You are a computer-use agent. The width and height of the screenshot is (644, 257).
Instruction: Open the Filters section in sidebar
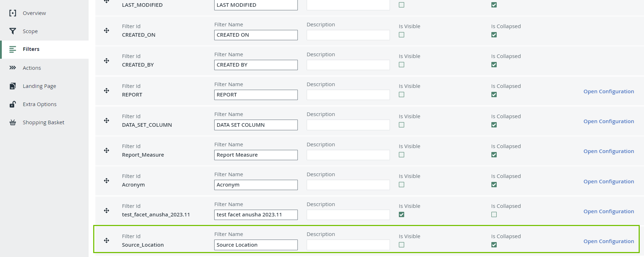[31, 49]
